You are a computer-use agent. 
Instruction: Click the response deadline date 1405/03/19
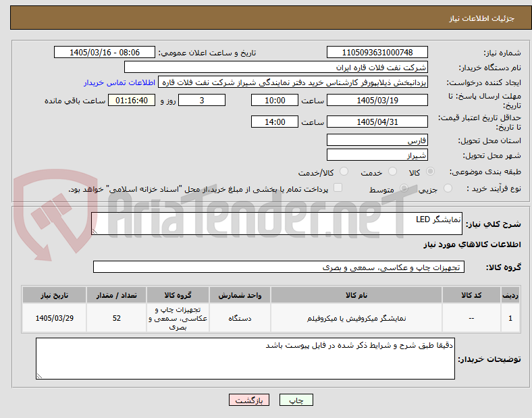click(x=377, y=101)
